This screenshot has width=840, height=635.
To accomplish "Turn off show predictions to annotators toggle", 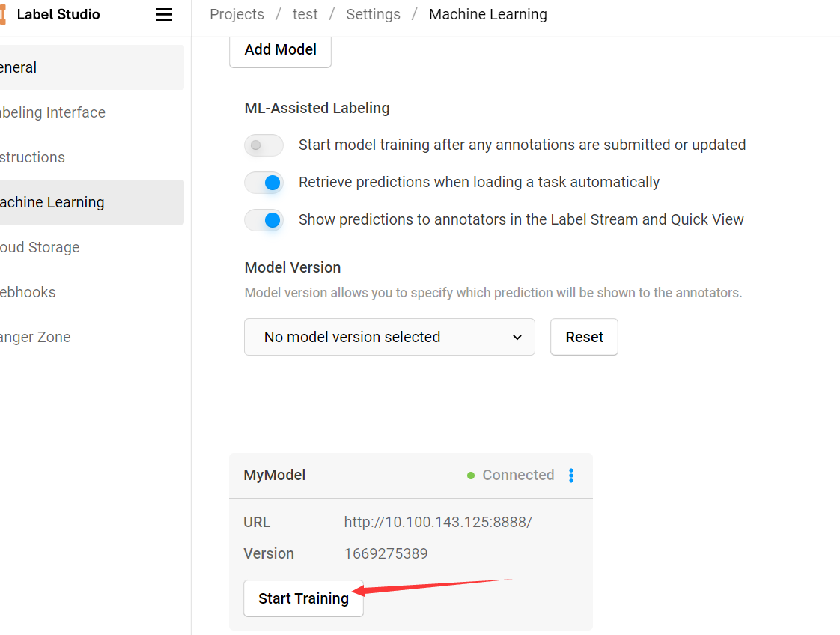I will coord(264,219).
